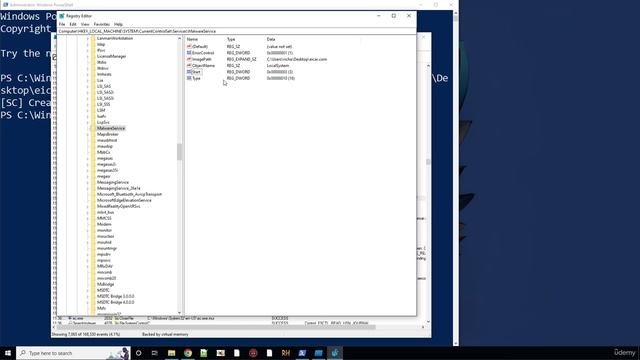Click the Modem key folder icon

point(93,224)
